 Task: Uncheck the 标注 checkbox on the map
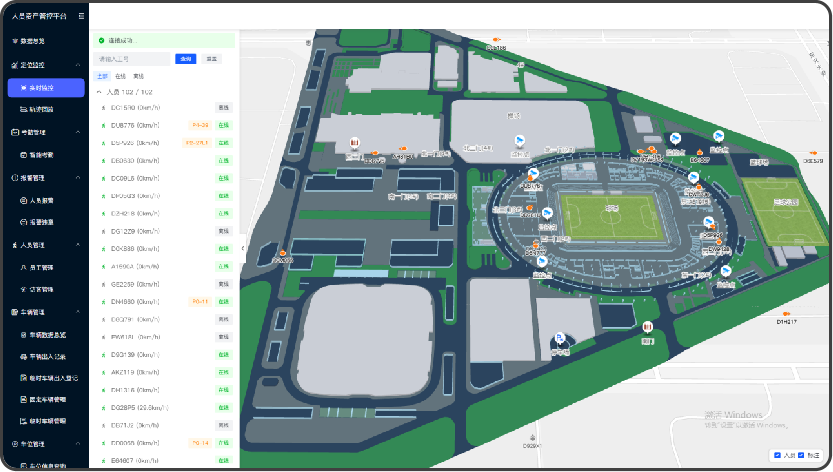coord(801,455)
